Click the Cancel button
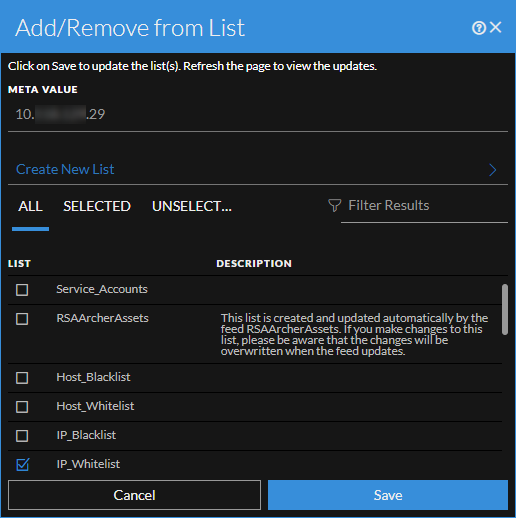Viewport: 516px width, 518px height. (134, 495)
